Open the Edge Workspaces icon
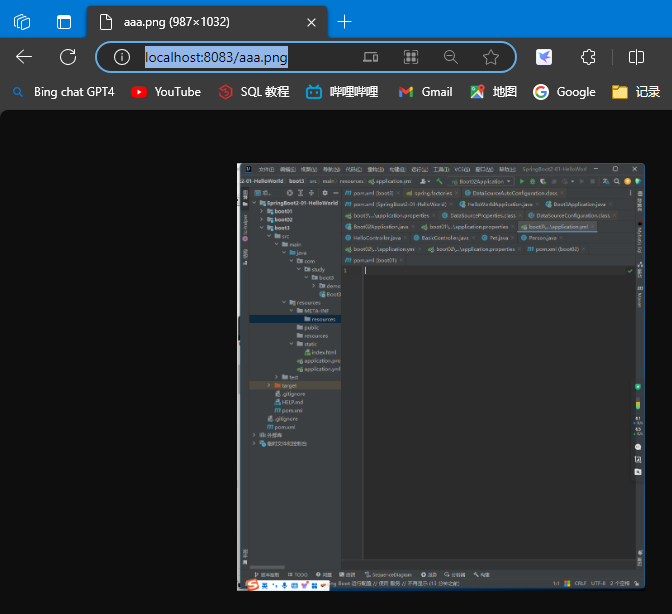 [22, 22]
